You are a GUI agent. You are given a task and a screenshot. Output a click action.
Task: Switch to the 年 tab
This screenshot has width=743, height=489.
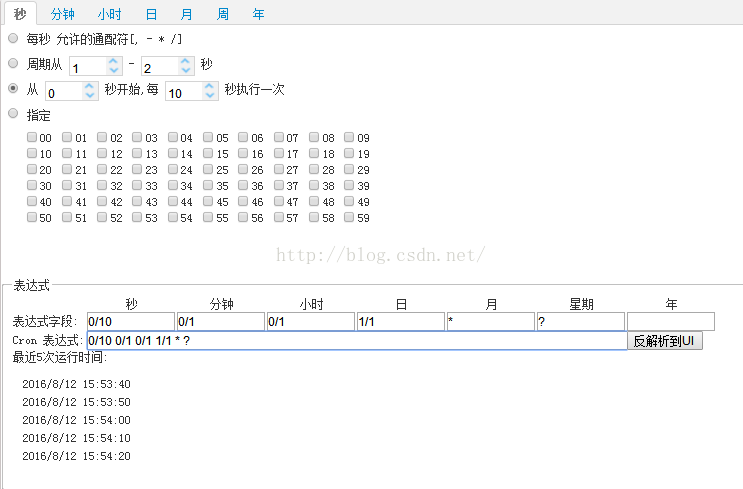pos(258,14)
